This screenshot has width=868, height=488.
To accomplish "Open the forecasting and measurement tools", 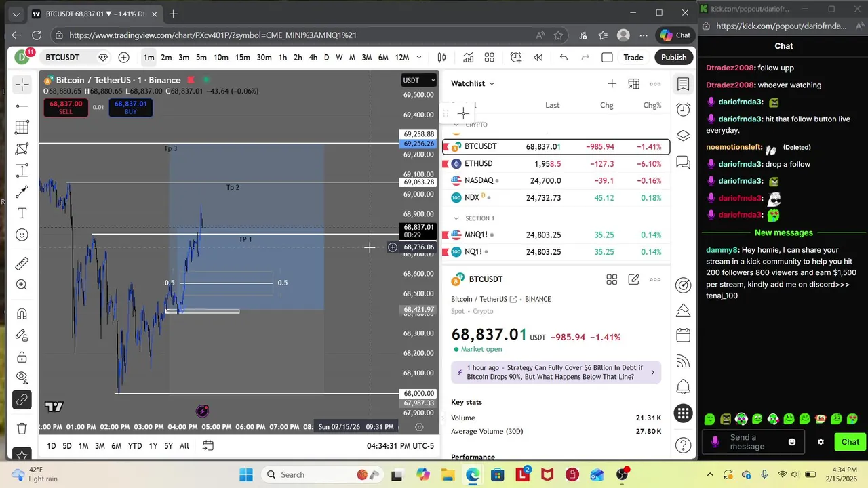I will pyautogui.click(x=22, y=170).
